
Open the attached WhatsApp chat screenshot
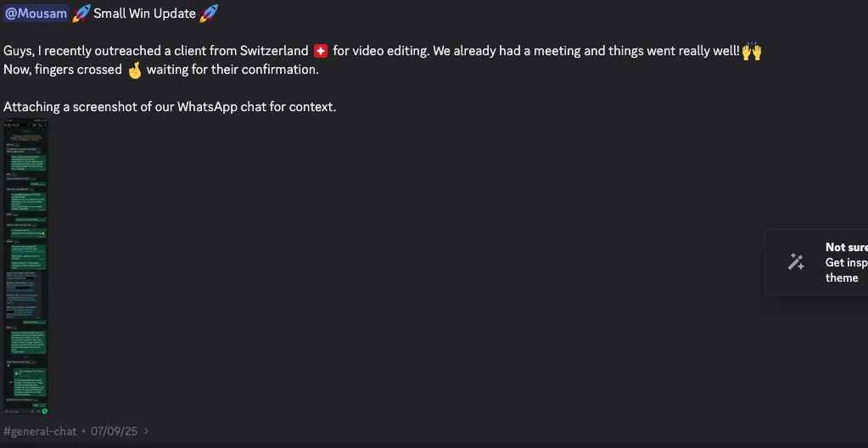(26, 266)
